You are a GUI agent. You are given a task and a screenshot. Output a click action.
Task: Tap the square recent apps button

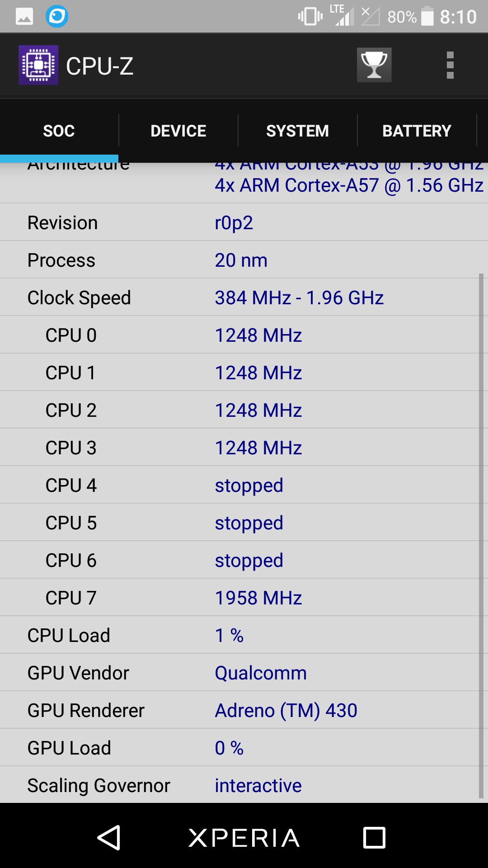(x=375, y=838)
